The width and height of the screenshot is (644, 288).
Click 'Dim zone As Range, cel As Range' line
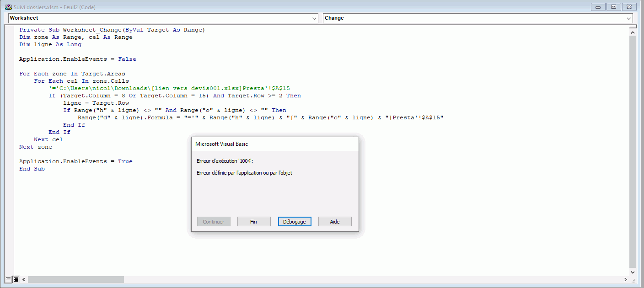click(x=76, y=37)
